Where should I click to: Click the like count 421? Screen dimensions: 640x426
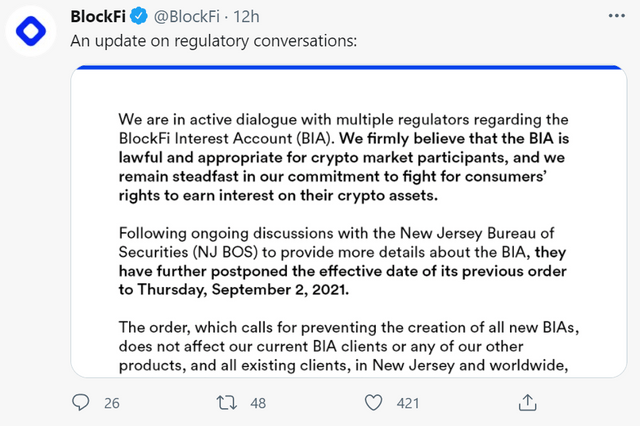(410, 402)
